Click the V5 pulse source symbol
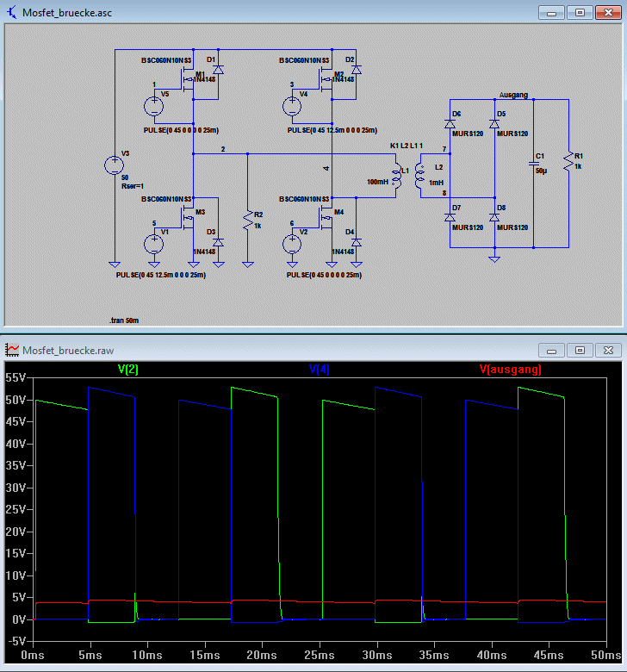 click(x=153, y=106)
